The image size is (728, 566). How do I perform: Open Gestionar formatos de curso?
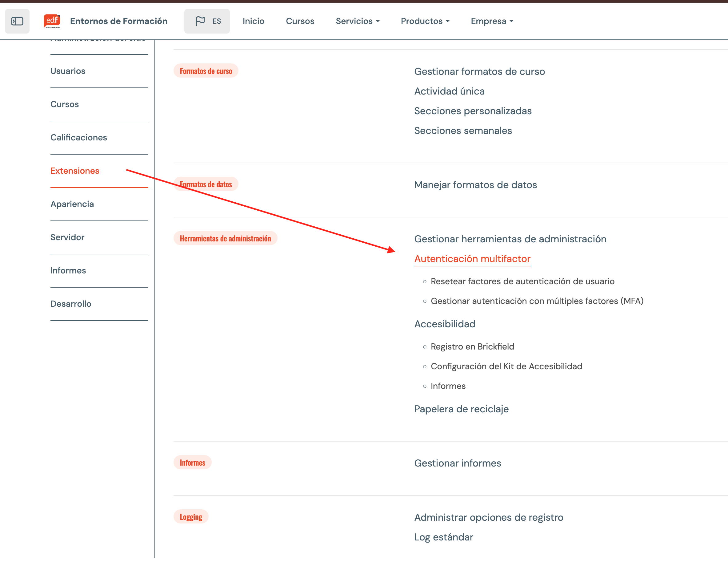479,71
